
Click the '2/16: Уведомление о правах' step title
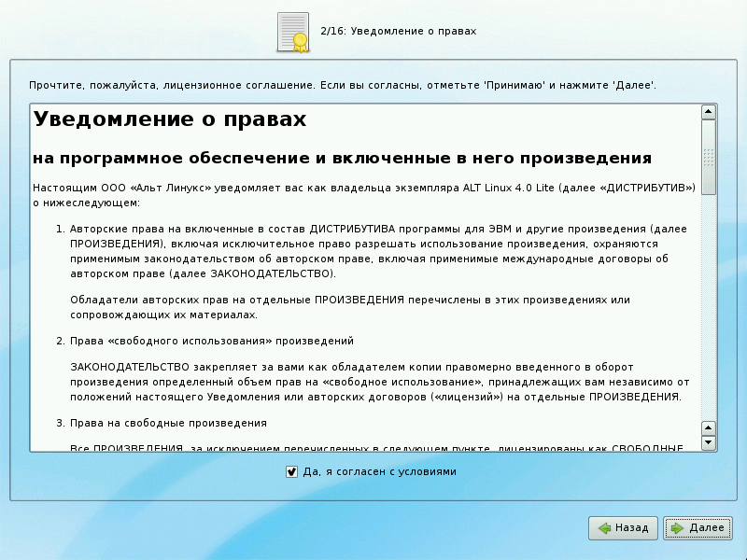tap(398, 32)
